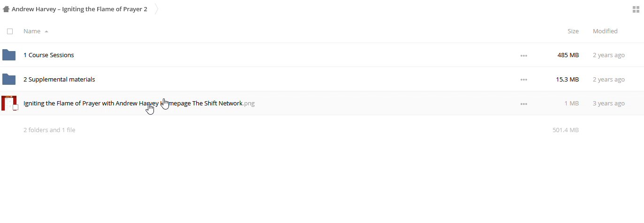The width and height of the screenshot is (644, 223).
Task: Click the PNG file thumbnail preview
Action: pos(9,103)
